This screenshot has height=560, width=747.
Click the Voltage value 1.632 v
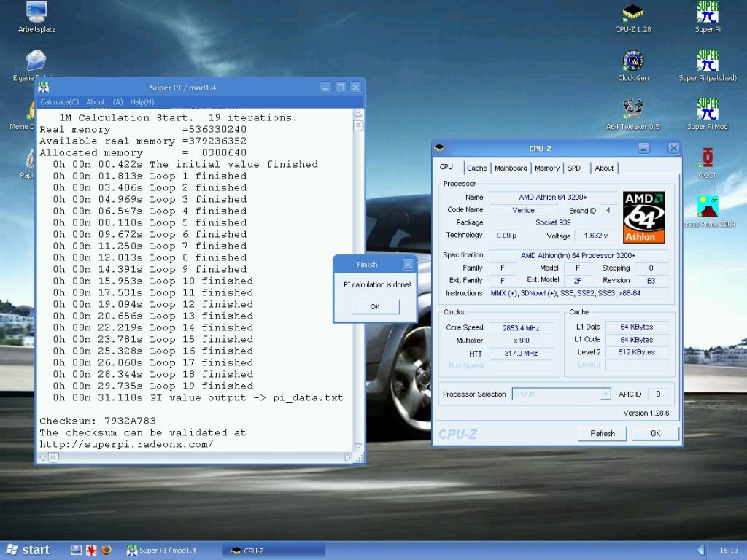coord(596,236)
